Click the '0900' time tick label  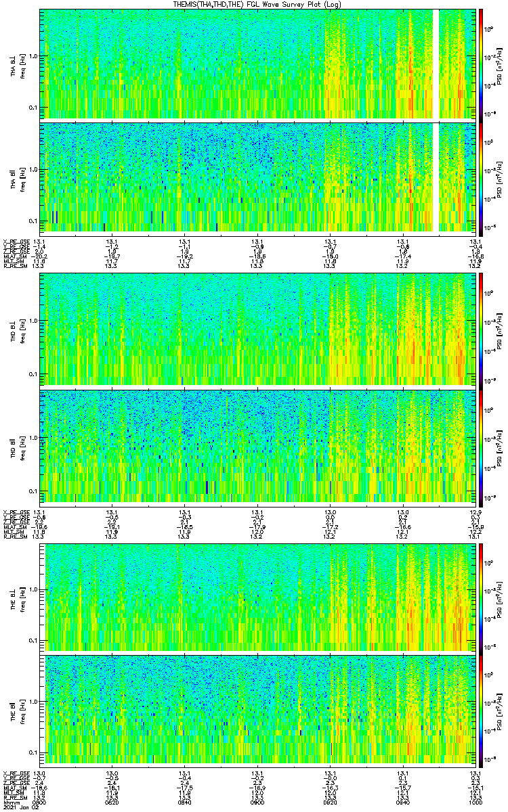pyautogui.click(x=257, y=803)
